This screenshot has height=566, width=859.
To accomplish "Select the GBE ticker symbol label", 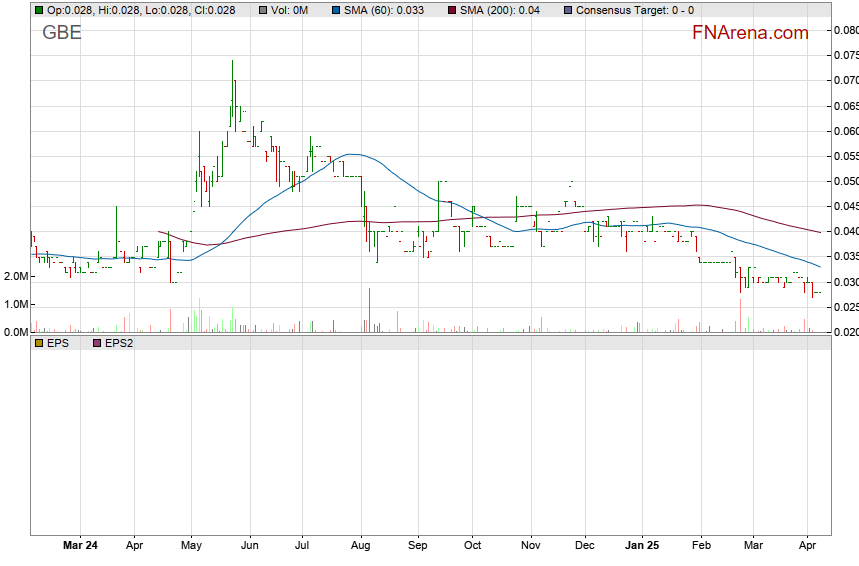I will click(x=62, y=33).
